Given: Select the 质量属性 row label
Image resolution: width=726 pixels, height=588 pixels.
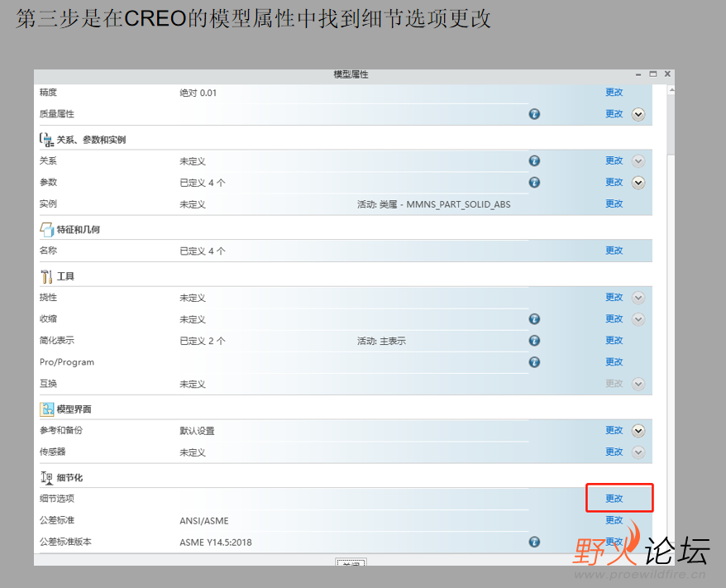Looking at the screenshot, I should 56,114.
